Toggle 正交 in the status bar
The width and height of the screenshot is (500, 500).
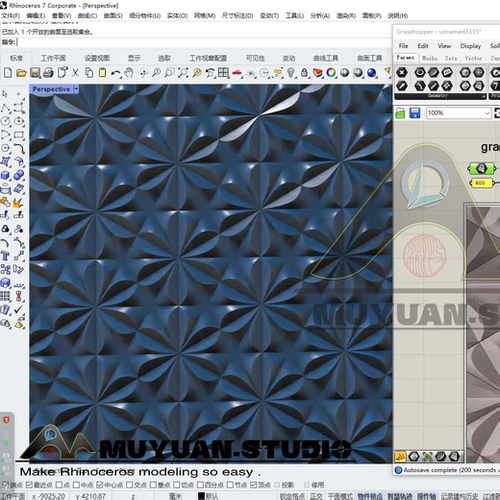click(x=316, y=496)
